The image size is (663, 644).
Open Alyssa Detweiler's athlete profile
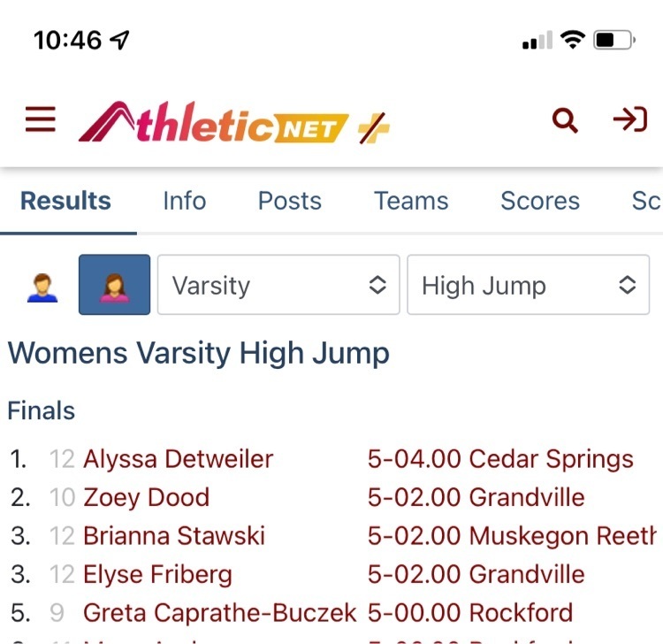pyautogui.click(x=179, y=459)
